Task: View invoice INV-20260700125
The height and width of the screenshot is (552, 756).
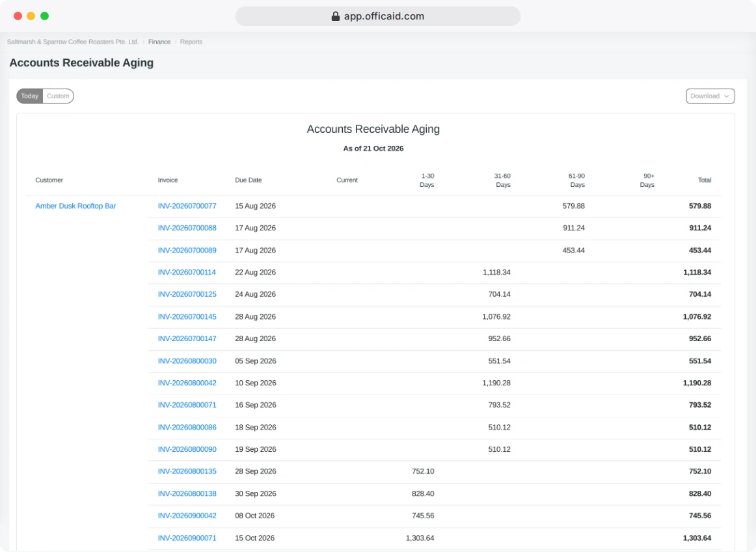Action: coord(187,294)
